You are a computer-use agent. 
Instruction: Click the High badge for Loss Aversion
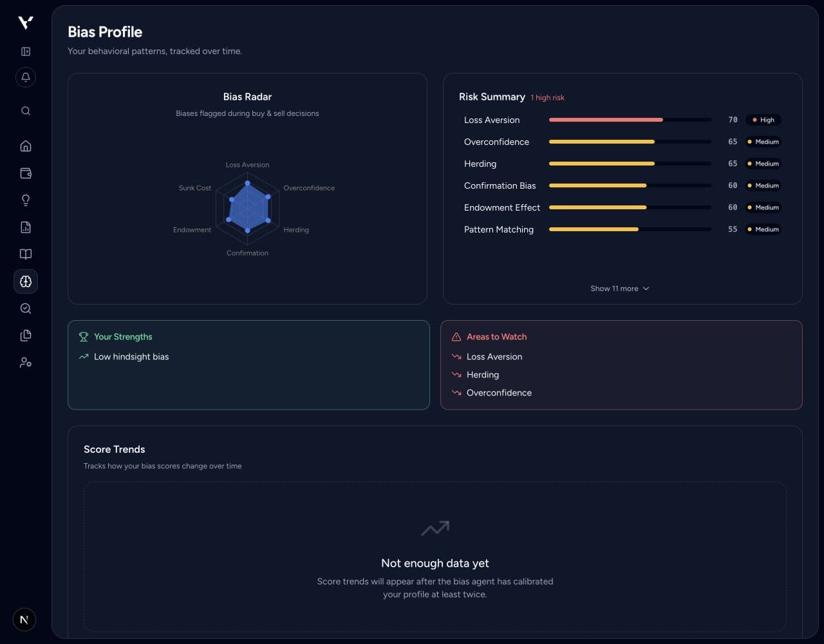(x=763, y=120)
